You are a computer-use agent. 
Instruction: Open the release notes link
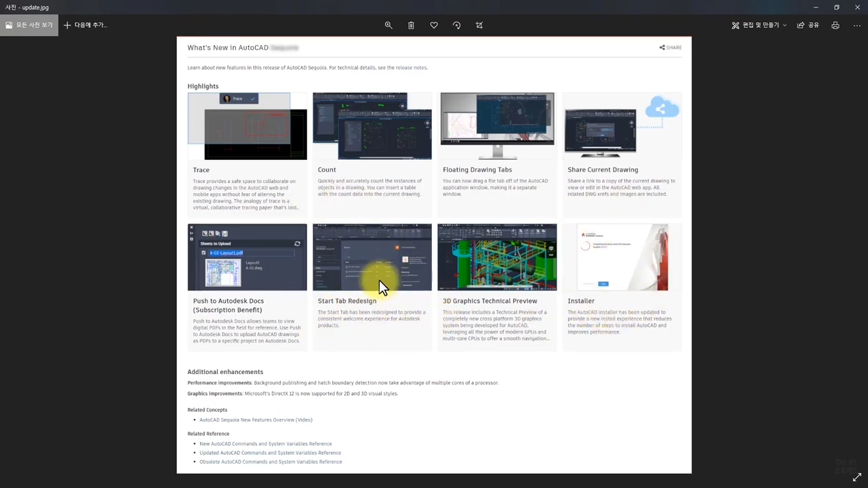[412, 68]
